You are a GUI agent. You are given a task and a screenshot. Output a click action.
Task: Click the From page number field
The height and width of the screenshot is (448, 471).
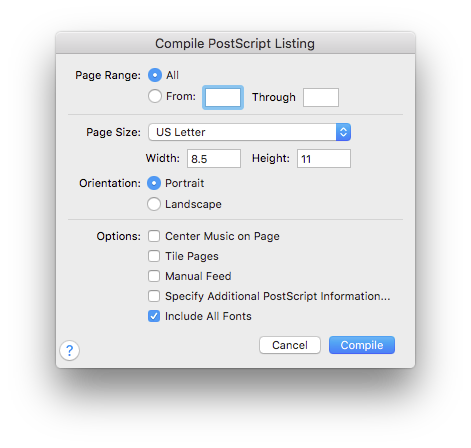point(223,97)
